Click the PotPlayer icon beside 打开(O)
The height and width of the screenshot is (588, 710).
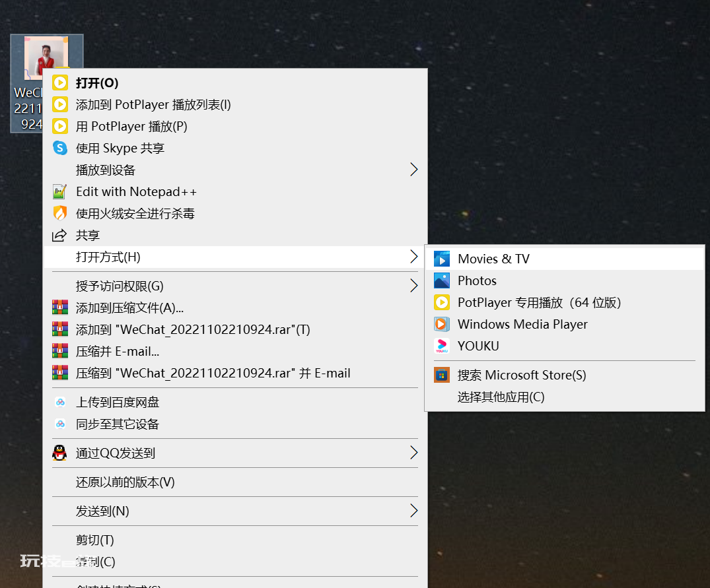click(59, 82)
